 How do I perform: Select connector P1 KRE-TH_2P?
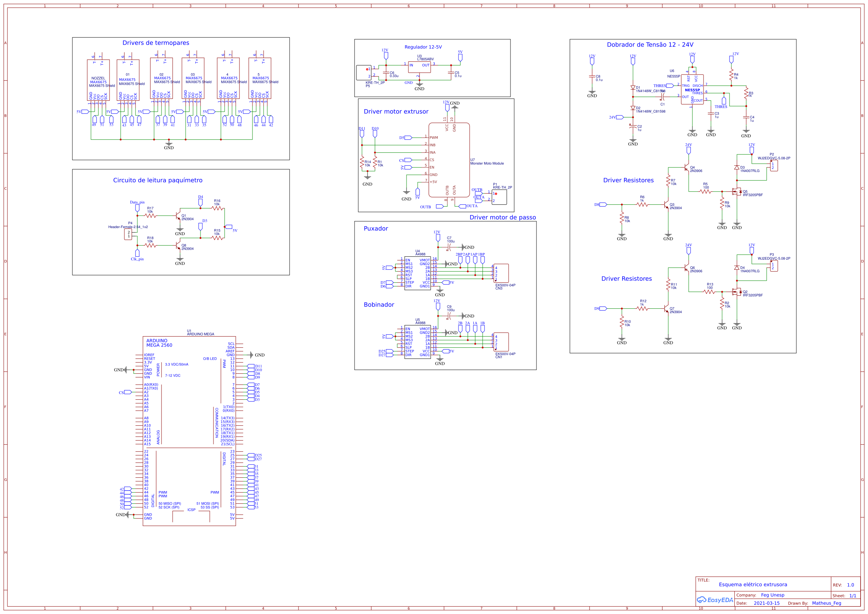click(x=499, y=197)
